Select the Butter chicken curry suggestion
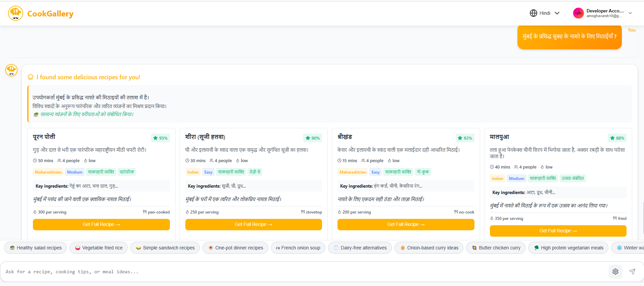This screenshot has height=286, width=644. coord(496,248)
